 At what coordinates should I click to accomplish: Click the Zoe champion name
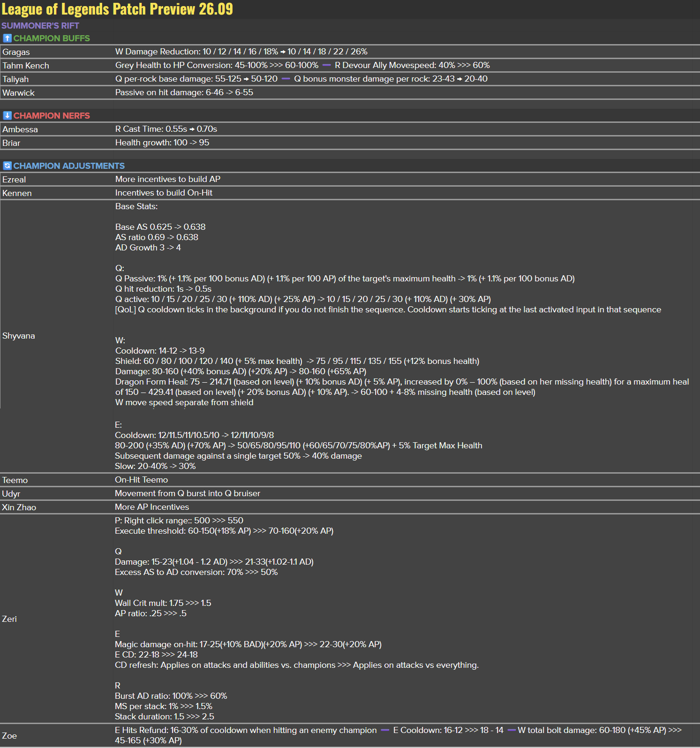[x=9, y=736]
